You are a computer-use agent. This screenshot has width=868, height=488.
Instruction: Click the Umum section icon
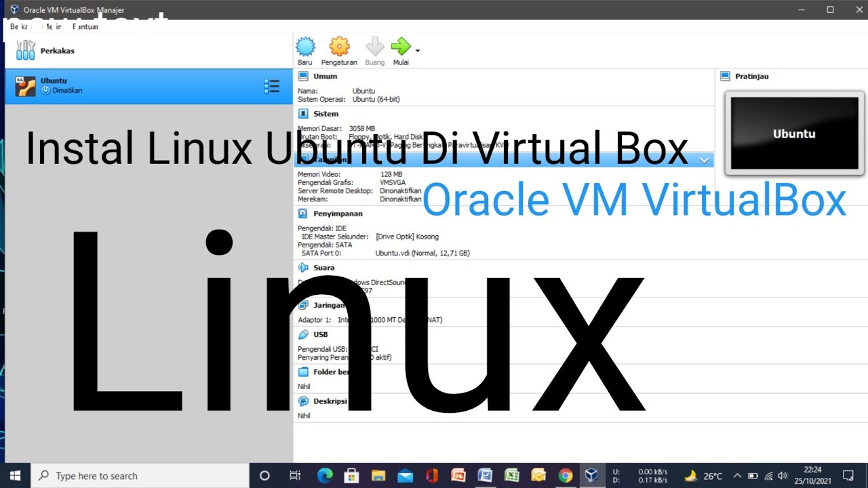tap(303, 77)
